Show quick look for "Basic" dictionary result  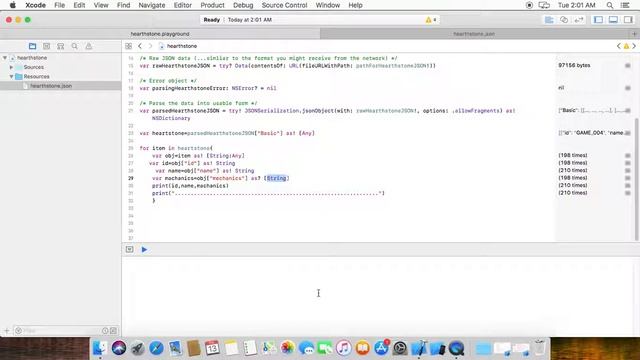628,111
